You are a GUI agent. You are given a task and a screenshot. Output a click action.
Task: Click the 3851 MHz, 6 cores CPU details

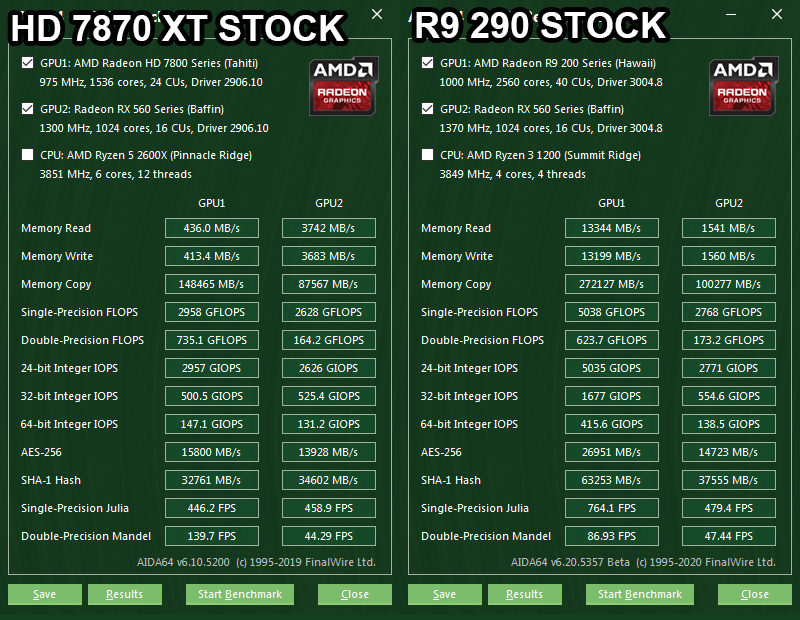pyautogui.click(x=116, y=174)
